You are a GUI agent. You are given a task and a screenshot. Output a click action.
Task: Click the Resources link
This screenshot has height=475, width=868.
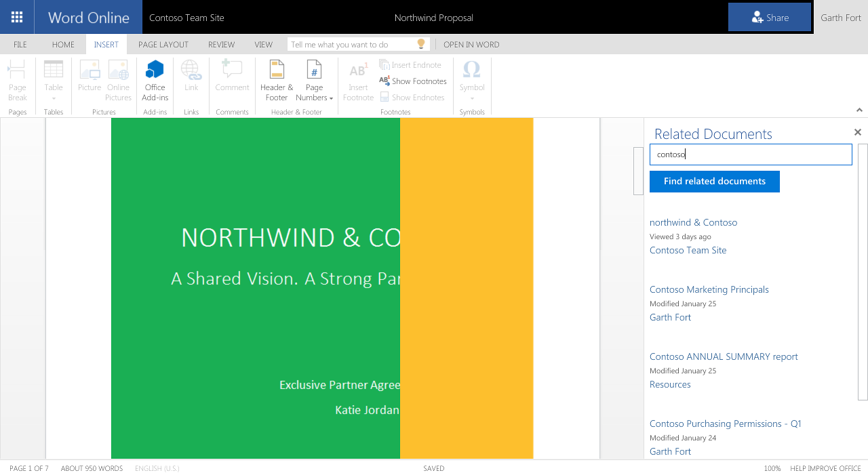click(670, 384)
